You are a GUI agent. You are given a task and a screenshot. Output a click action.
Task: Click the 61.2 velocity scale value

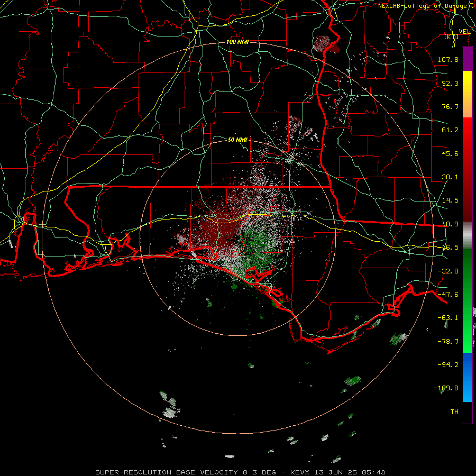[x=450, y=130]
